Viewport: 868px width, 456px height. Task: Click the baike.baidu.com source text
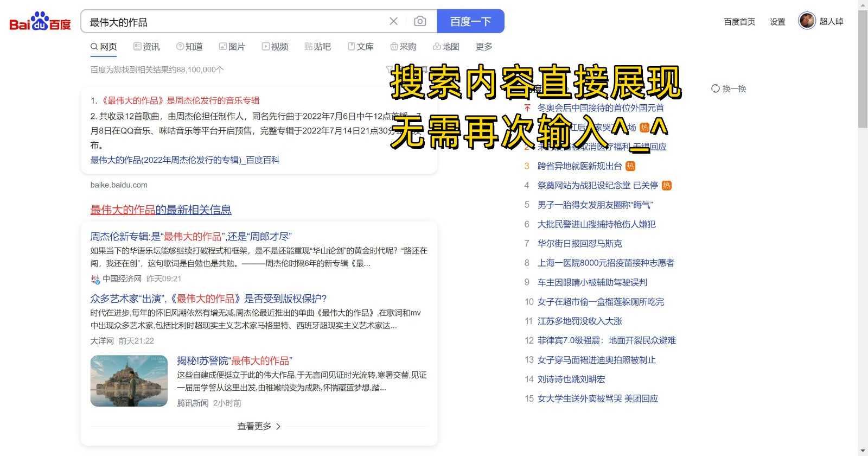pos(119,185)
